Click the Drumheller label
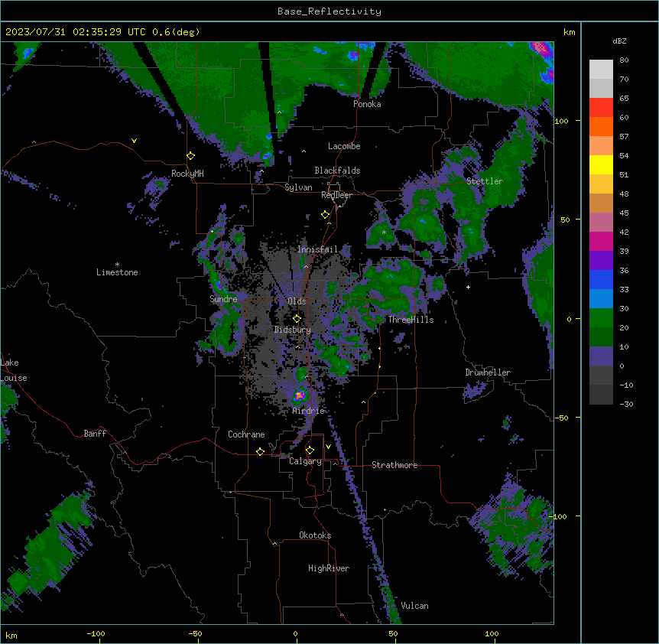 (488, 372)
